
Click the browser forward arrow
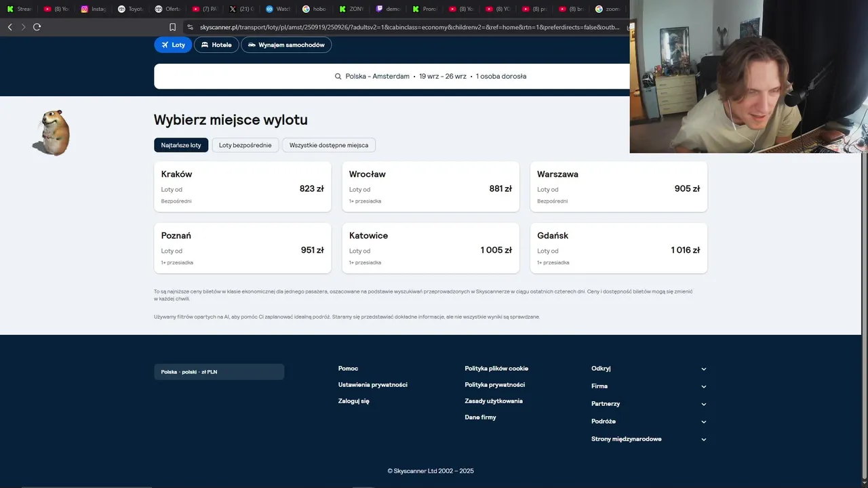coord(23,27)
